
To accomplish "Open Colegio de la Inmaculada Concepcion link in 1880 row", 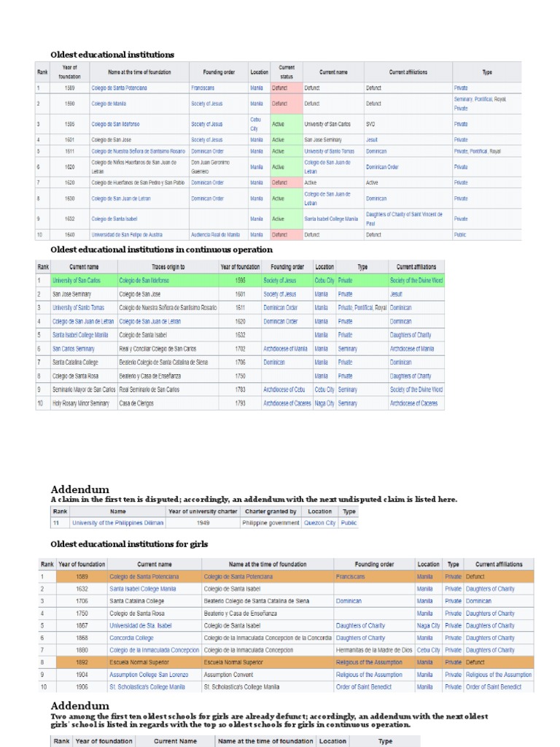I will pyautogui.click(x=155, y=650).
